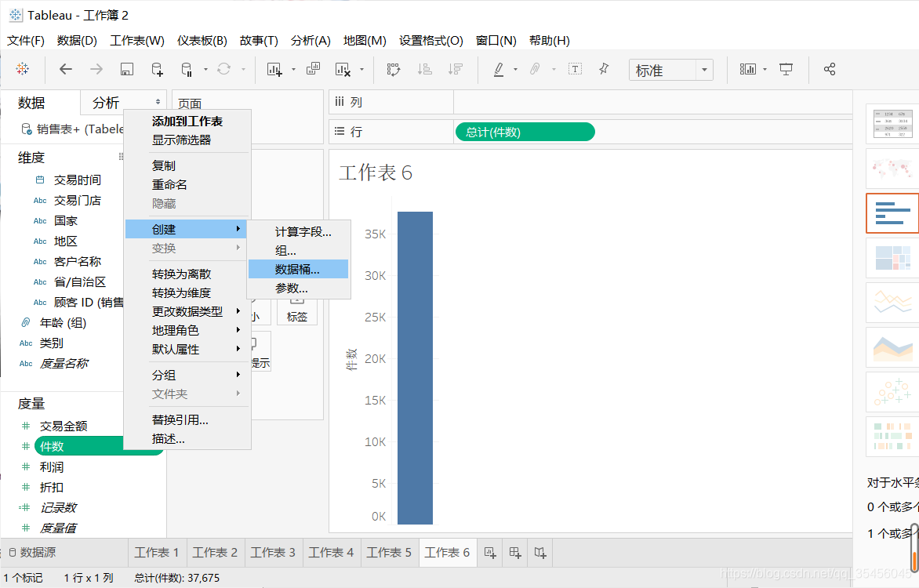Select the area chart thumbnail
This screenshot has width=919, height=588.
tap(892, 347)
